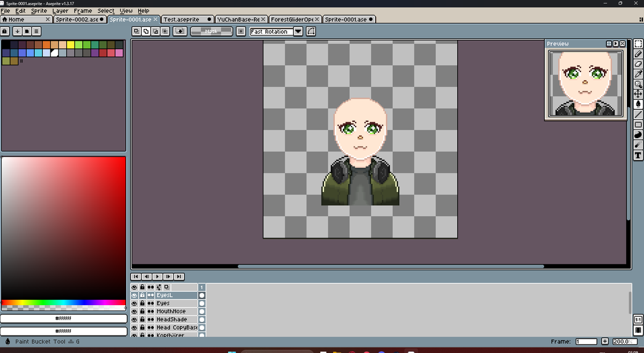The width and height of the screenshot is (644, 353).
Task: Go to last frame
Action: (x=179, y=276)
